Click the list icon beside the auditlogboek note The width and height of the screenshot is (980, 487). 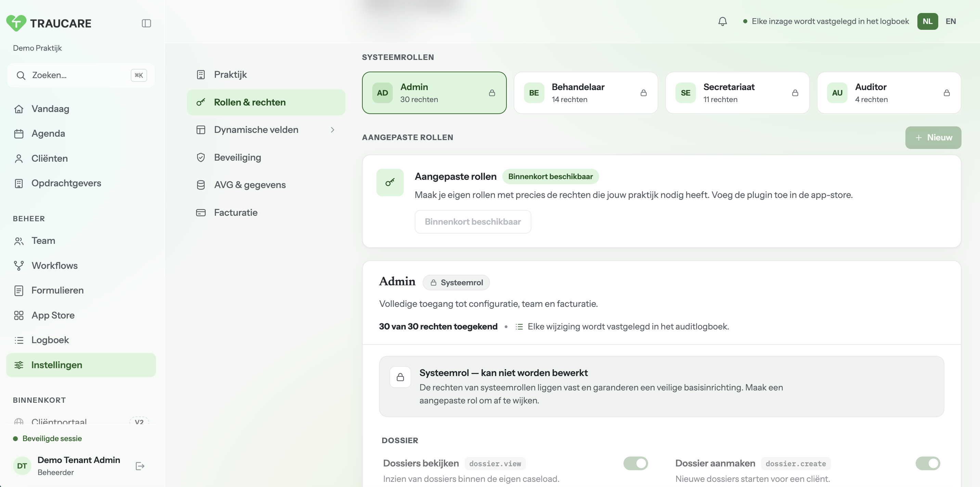coord(519,327)
